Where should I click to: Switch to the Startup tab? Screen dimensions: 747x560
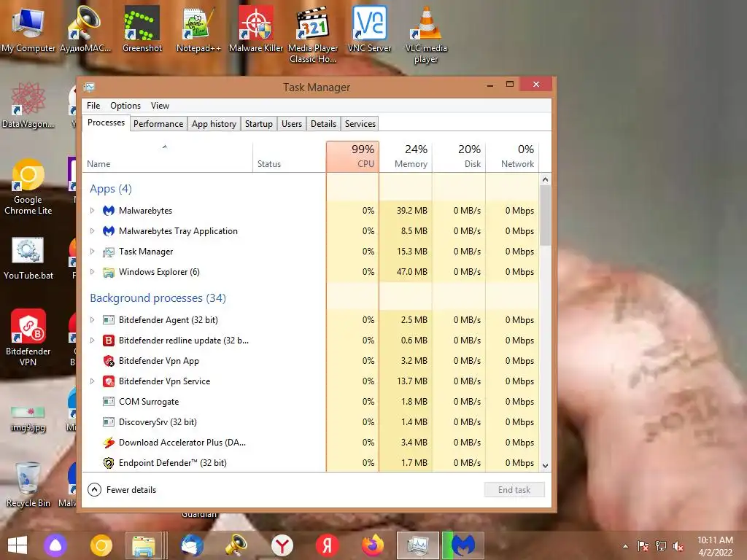(x=259, y=124)
